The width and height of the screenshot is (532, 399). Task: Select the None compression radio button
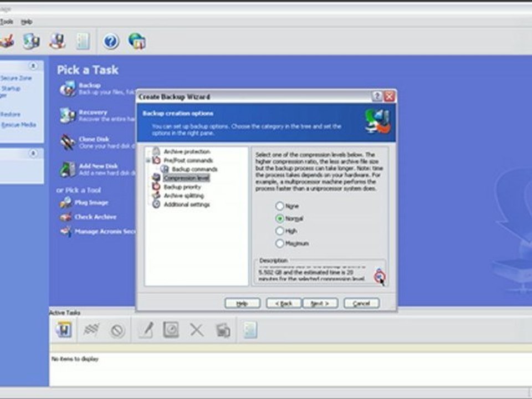tap(279, 206)
